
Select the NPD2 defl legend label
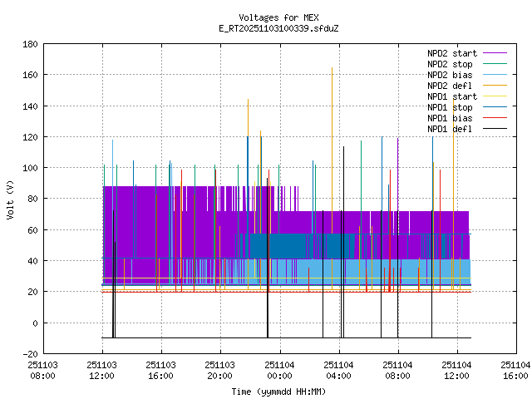(450, 86)
